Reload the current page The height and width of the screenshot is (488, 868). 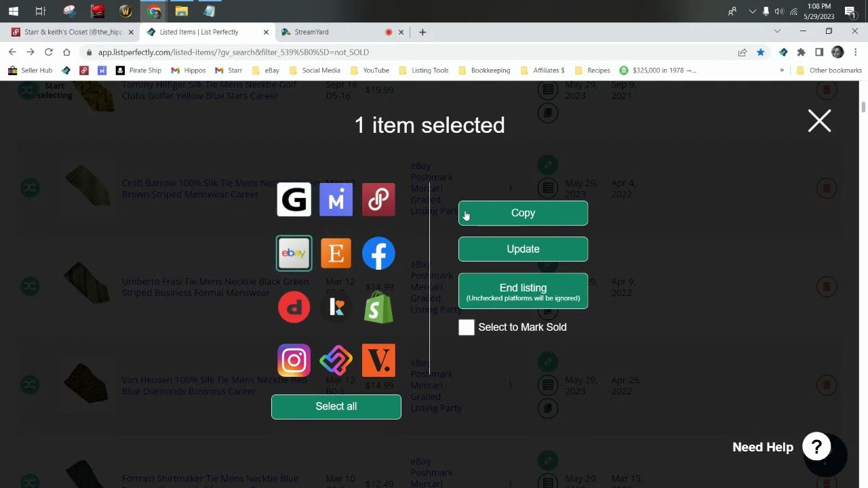click(49, 52)
